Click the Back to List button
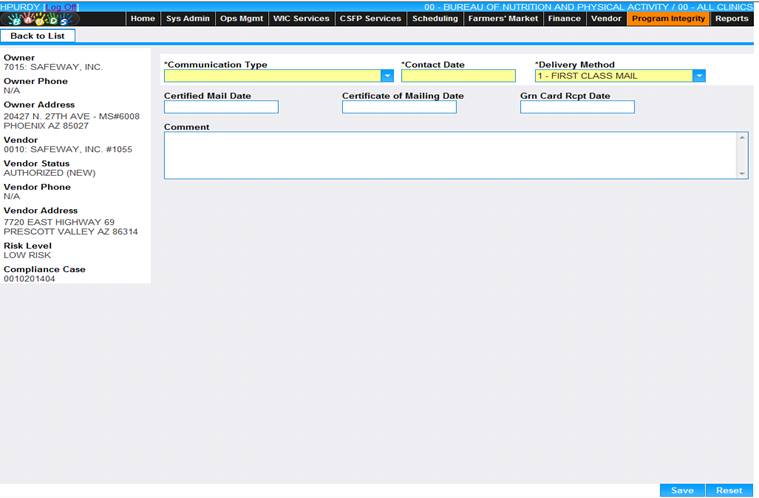Image resolution: width=759 pixels, height=498 pixels. (x=38, y=36)
